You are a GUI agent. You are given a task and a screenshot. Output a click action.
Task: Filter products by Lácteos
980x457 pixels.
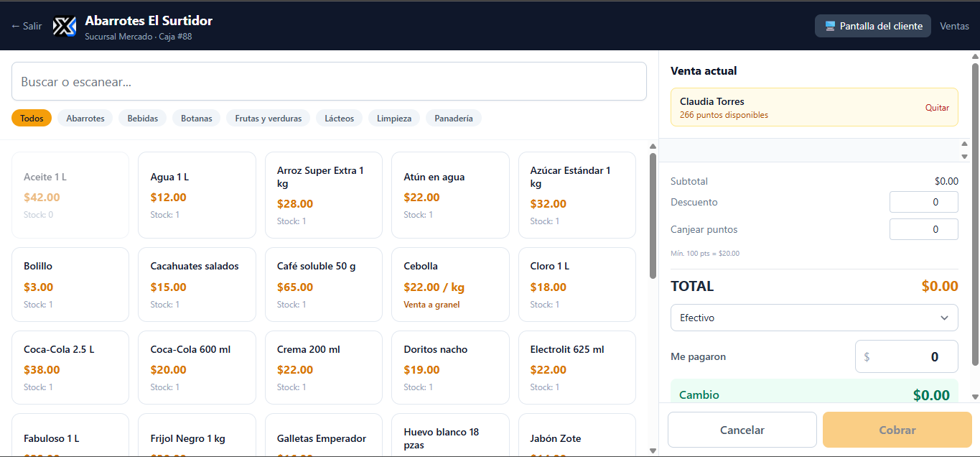pos(340,118)
